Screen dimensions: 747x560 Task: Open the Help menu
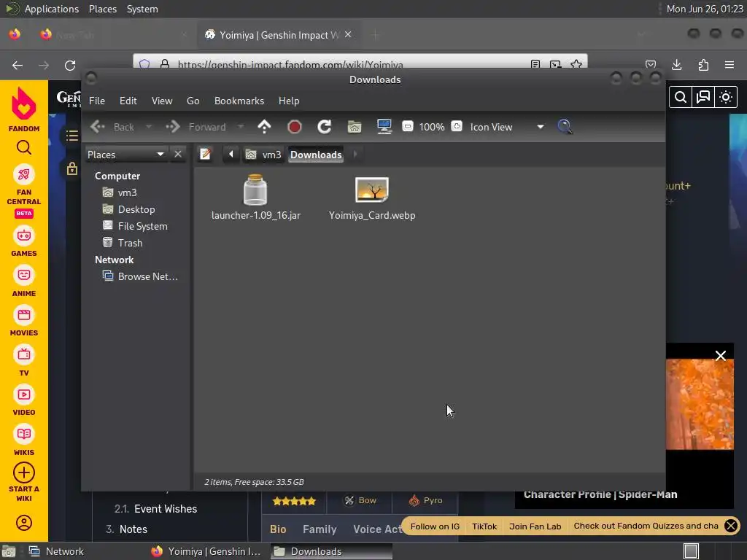pos(289,101)
